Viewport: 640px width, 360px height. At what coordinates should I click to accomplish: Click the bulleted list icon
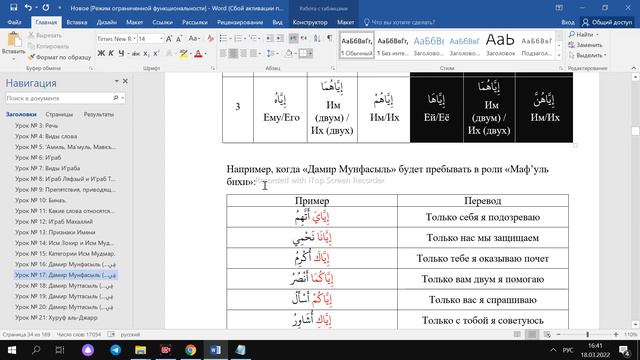click(223, 38)
